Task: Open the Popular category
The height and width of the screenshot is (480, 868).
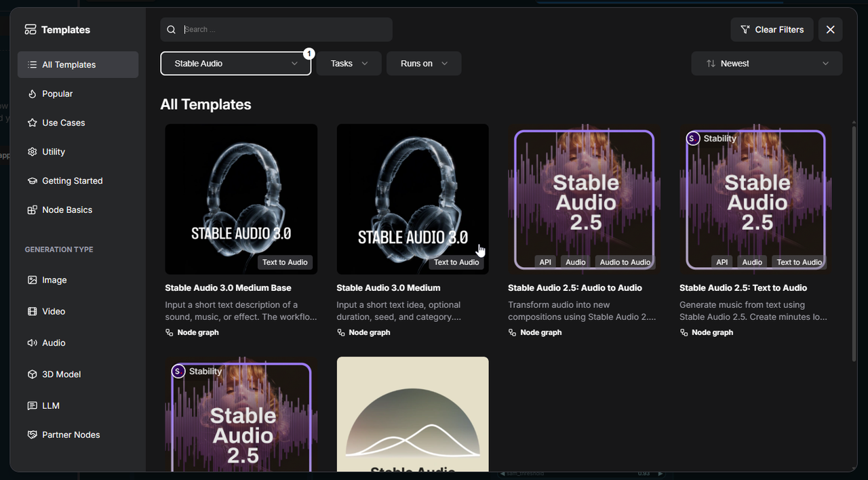Action: [x=78, y=94]
